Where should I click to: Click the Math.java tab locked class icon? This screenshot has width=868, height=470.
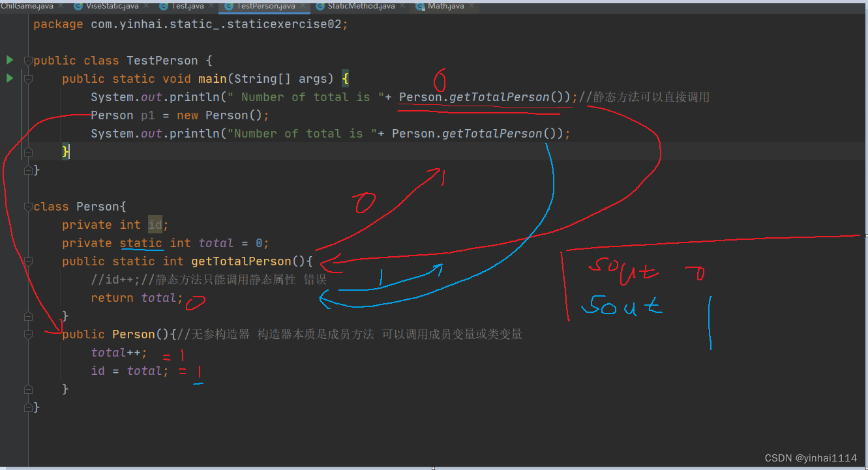(x=421, y=6)
